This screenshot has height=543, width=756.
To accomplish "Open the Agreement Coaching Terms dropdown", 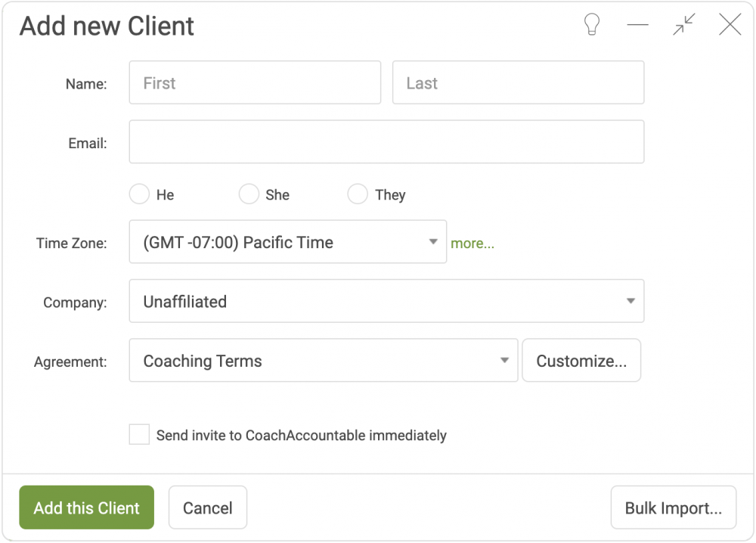I will coord(324,360).
